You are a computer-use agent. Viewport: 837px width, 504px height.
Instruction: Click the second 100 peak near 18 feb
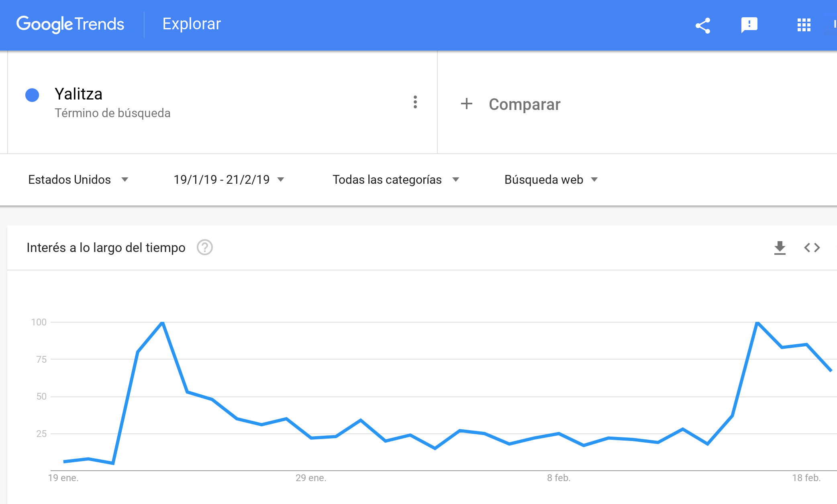tap(757, 322)
